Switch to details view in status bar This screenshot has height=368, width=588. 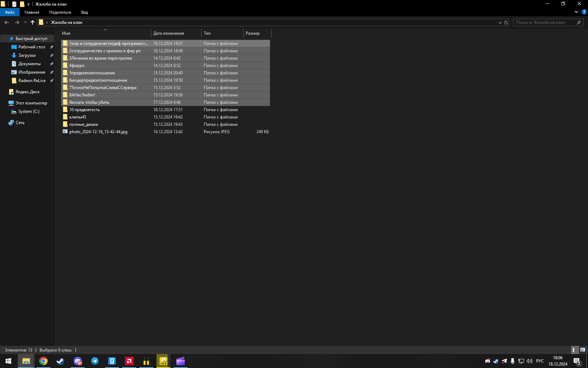574,350
